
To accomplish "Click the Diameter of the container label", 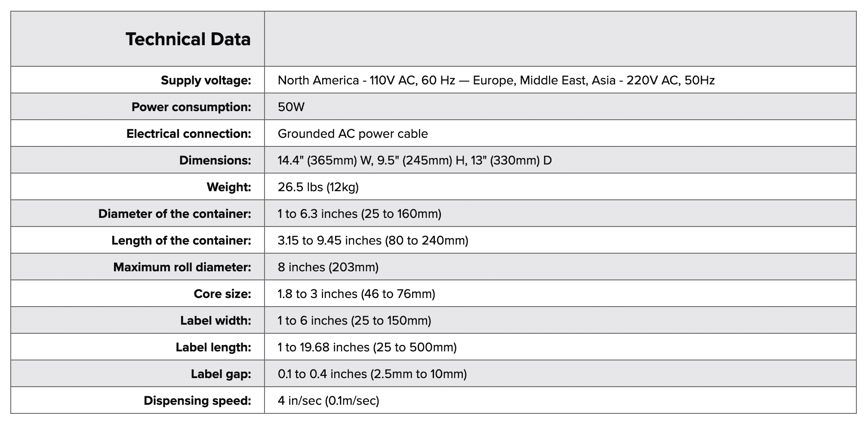I will coord(175,214).
